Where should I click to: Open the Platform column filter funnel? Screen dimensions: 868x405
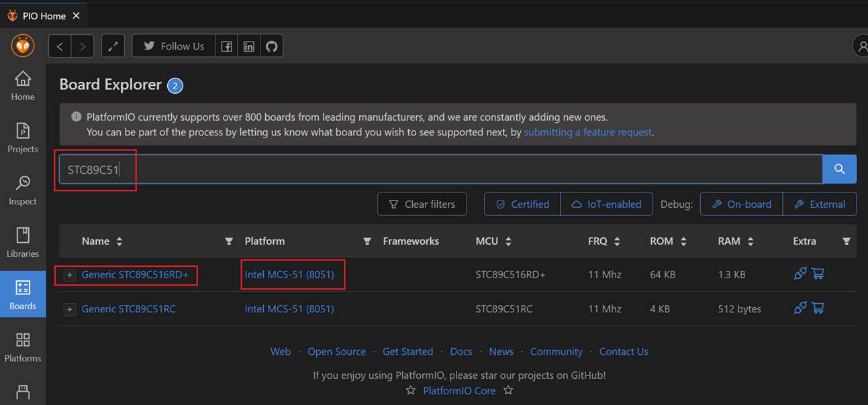367,241
